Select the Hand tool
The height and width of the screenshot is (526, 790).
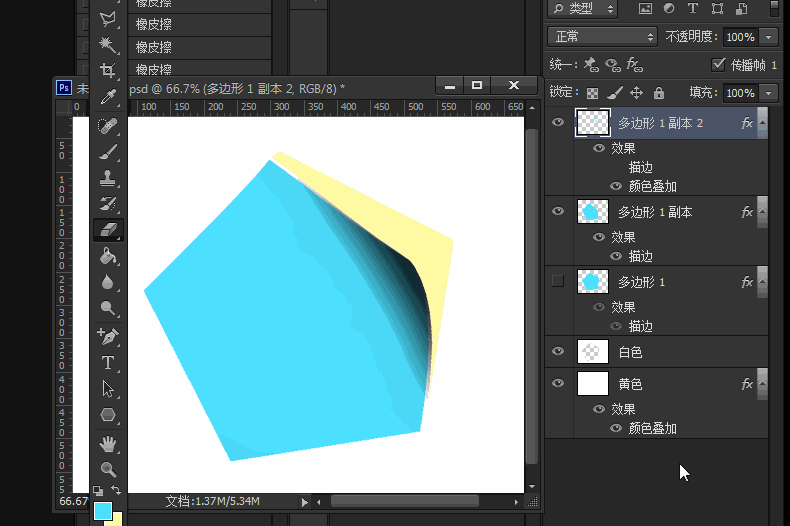108,444
